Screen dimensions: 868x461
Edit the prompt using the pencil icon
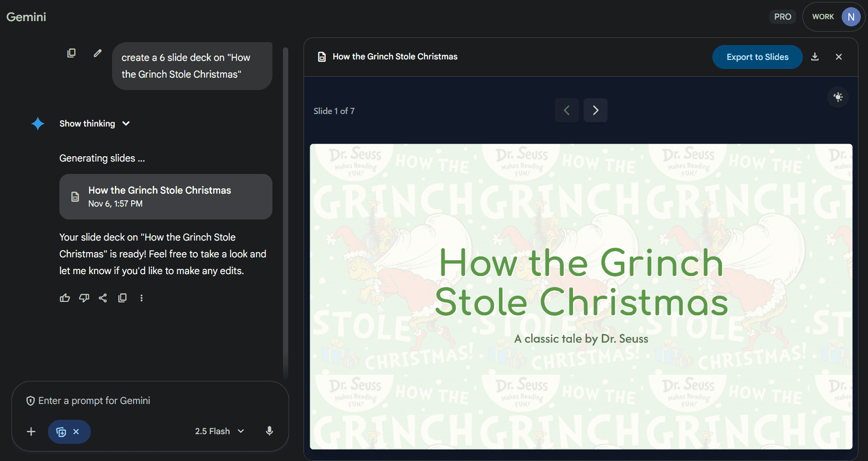[98, 53]
